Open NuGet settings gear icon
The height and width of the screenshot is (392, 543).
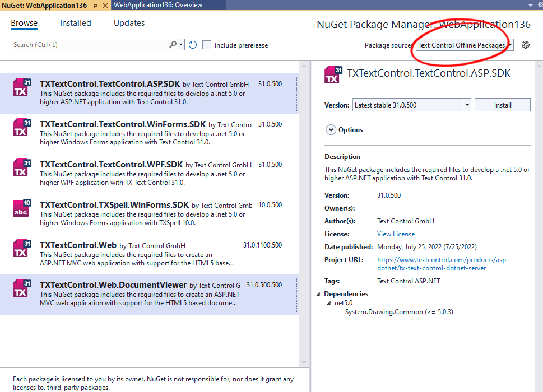(x=525, y=45)
